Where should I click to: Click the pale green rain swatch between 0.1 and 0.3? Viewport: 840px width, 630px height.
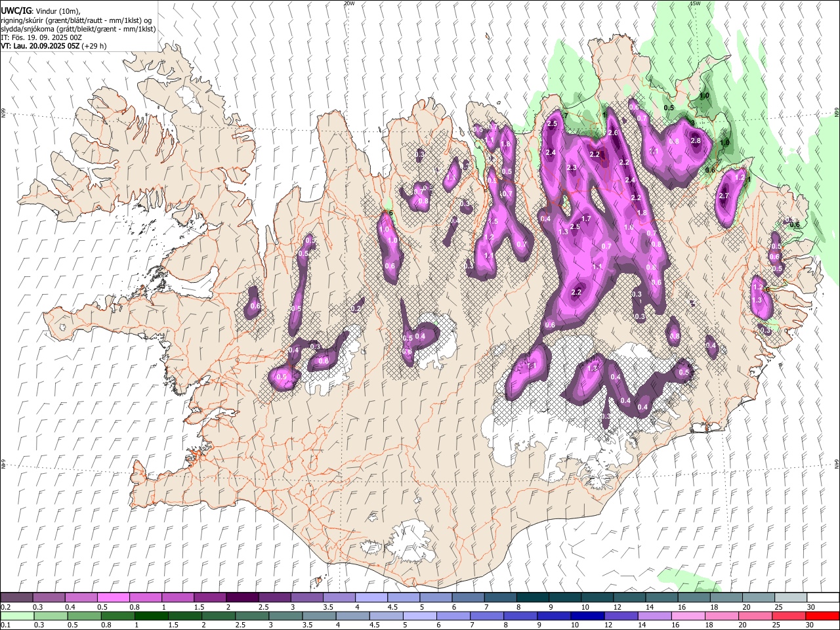(x=17, y=616)
